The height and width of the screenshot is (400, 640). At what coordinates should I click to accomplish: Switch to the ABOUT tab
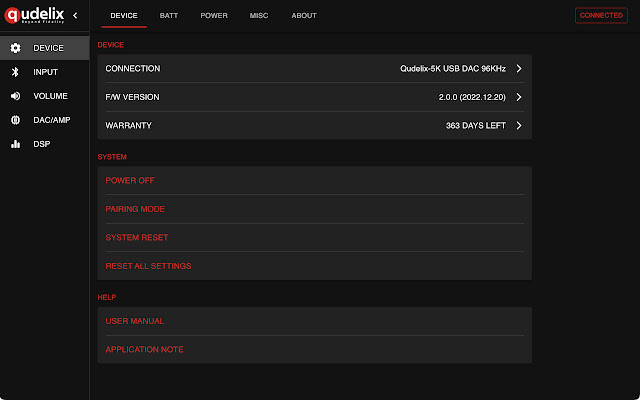304,16
